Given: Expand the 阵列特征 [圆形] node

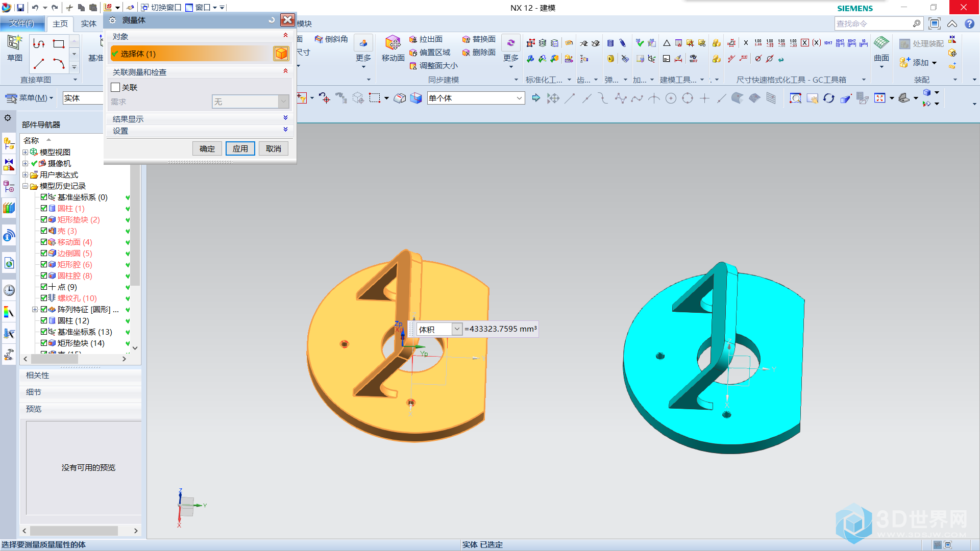Looking at the screenshot, I should [35, 309].
